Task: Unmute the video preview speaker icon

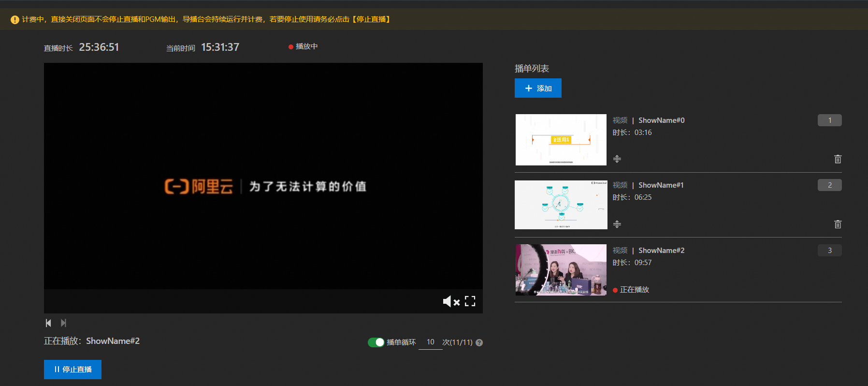Action: [x=451, y=302]
